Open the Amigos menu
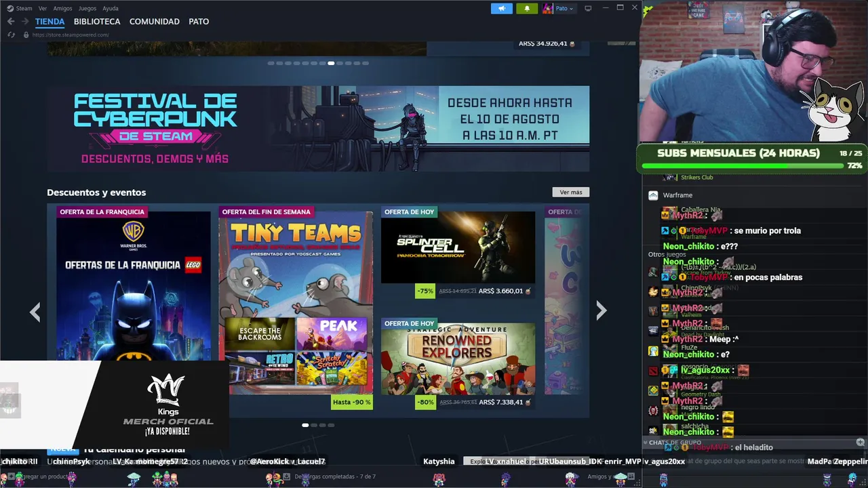Image resolution: width=868 pixels, height=488 pixels. [x=63, y=8]
